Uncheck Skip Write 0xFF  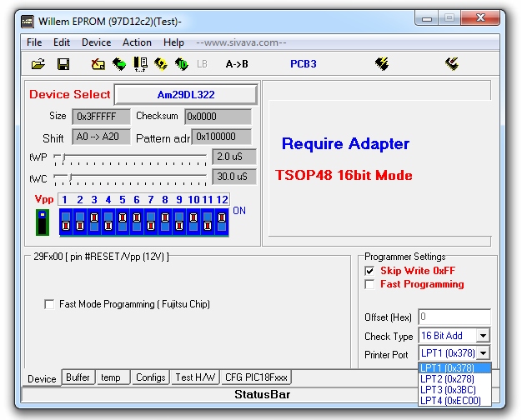point(369,271)
